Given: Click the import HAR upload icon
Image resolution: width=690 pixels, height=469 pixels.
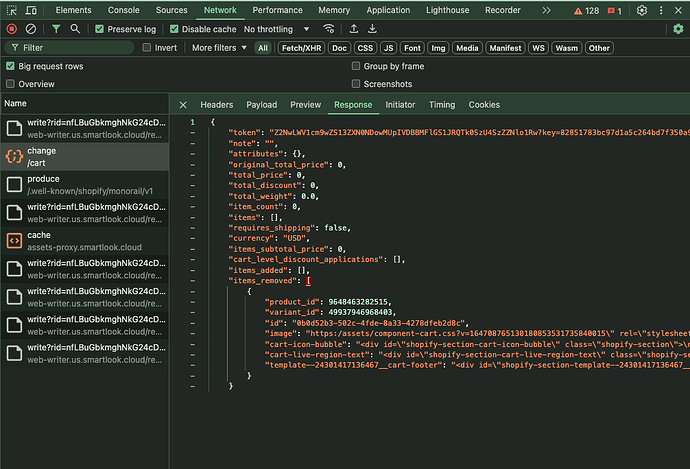Looking at the screenshot, I should [354, 29].
